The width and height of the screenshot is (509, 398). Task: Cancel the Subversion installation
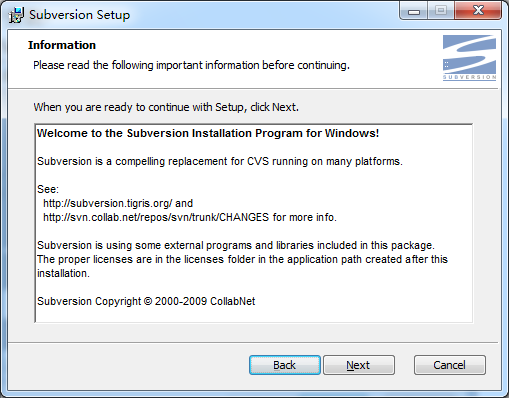449,365
